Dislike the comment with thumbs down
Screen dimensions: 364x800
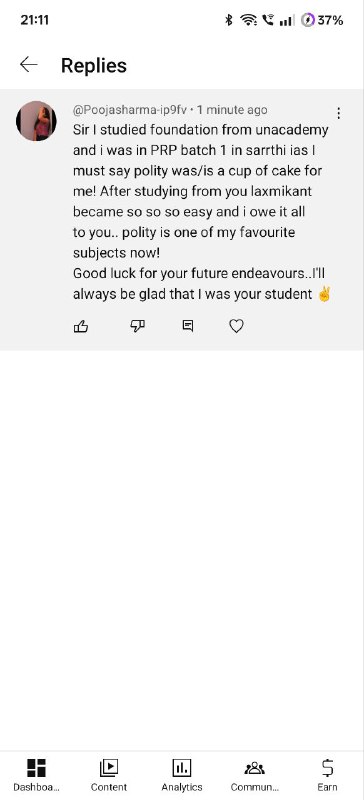point(137,326)
